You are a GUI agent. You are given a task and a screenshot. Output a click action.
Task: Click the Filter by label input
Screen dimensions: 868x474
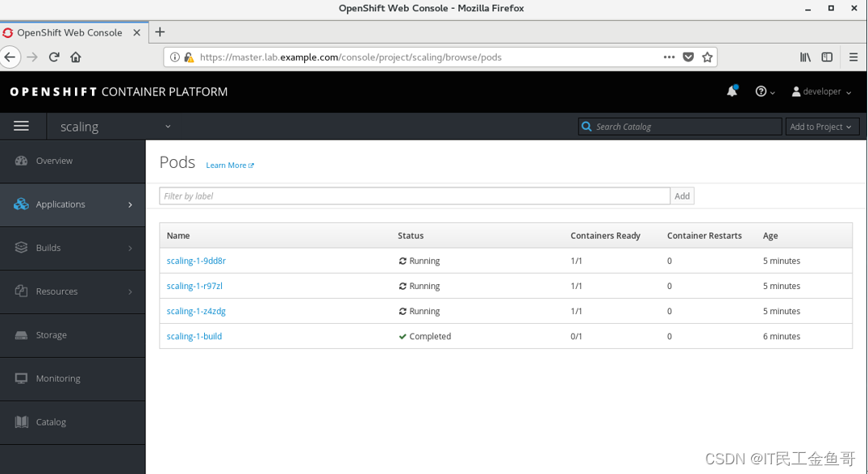pyautogui.click(x=415, y=195)
